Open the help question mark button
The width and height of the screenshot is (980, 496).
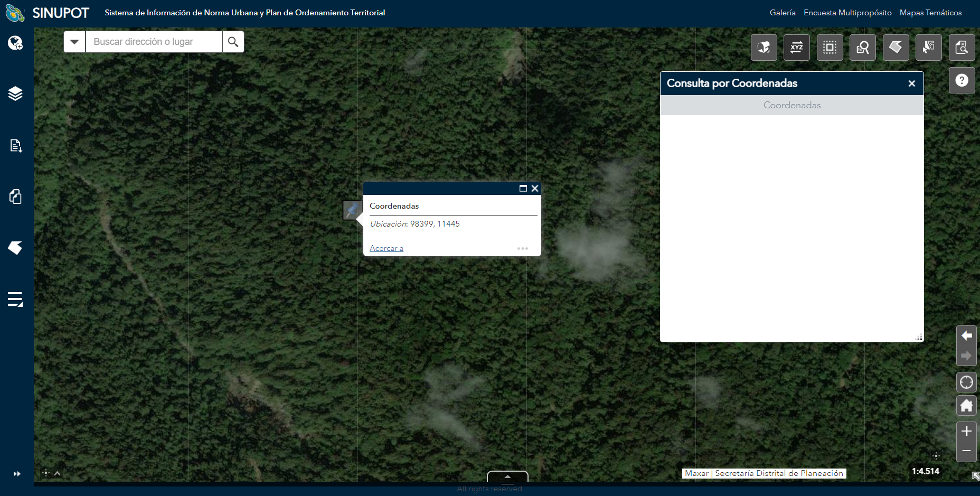[962, 80]
